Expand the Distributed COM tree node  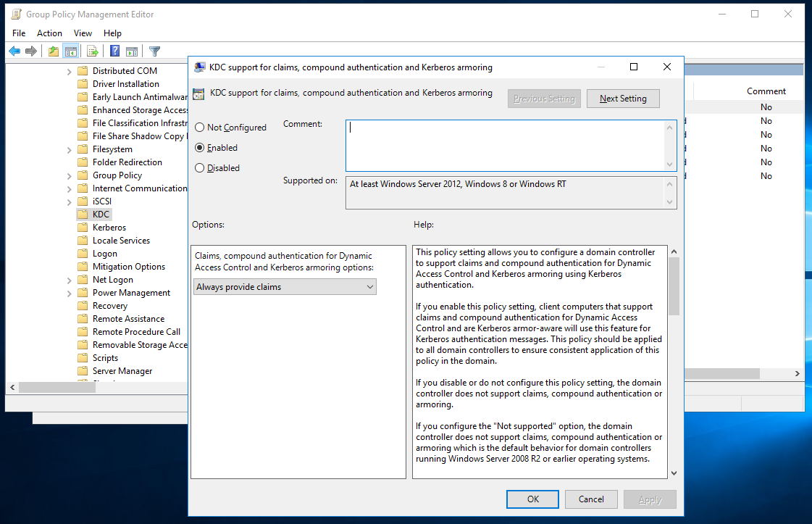coord(70,72)
